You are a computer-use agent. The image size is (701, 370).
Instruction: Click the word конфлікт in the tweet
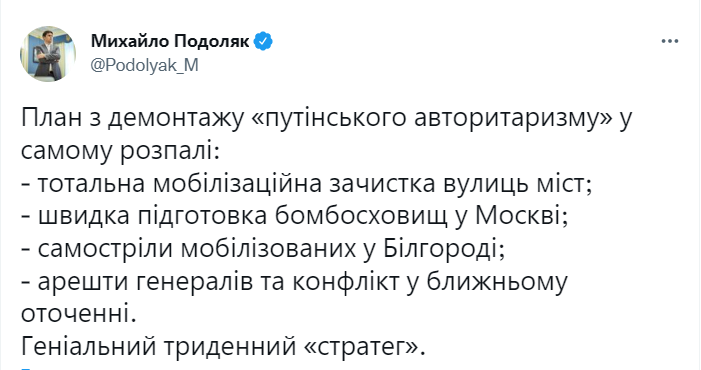[346, 282]
